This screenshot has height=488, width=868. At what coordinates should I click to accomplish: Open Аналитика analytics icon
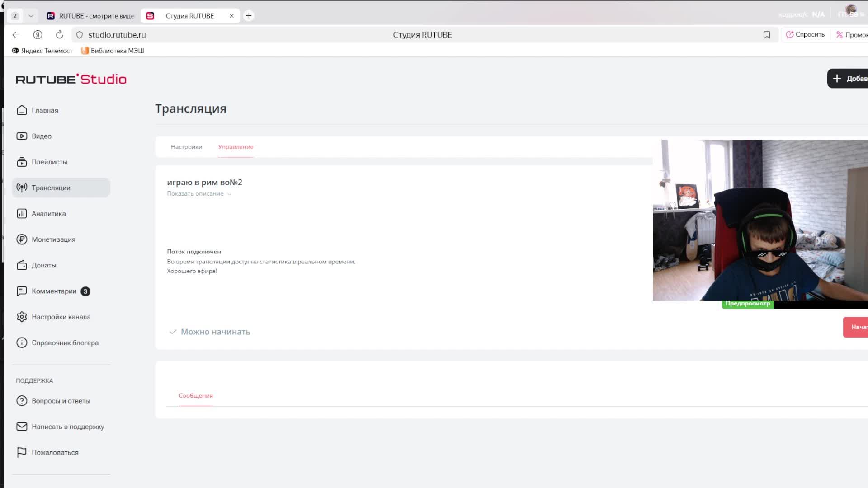click(22, 214)
